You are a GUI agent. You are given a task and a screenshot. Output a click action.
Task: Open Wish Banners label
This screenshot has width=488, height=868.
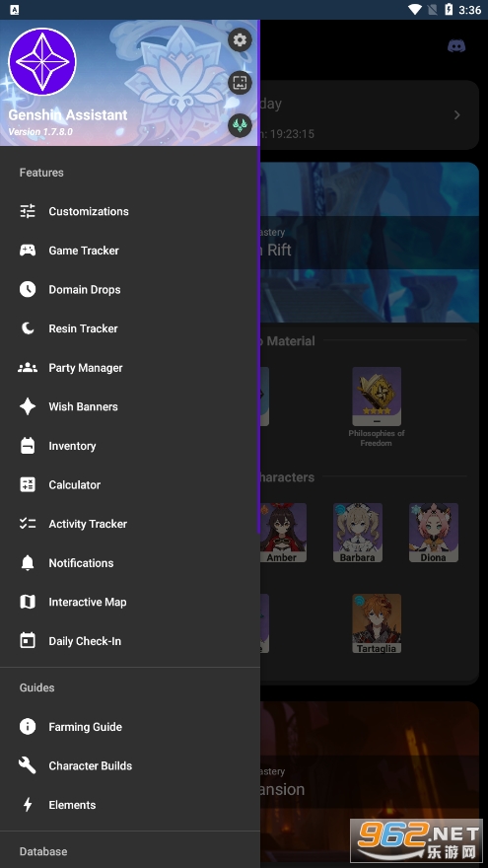[x=83, y=406]
